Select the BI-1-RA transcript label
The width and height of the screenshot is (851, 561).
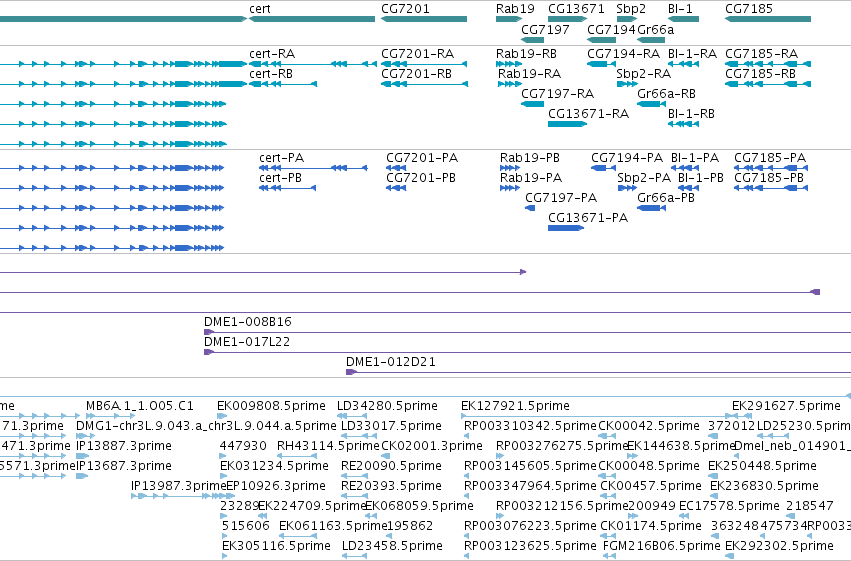(692, 54)
